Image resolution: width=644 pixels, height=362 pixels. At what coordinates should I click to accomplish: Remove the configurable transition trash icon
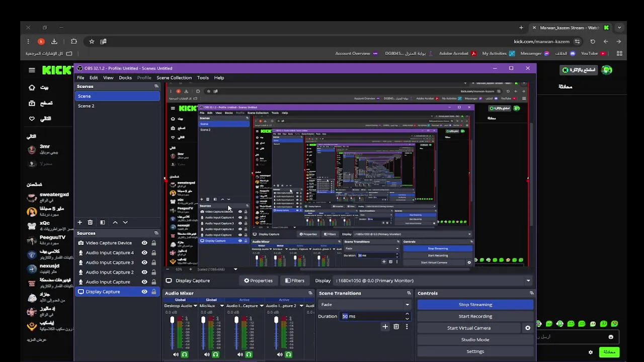(396, 327)
